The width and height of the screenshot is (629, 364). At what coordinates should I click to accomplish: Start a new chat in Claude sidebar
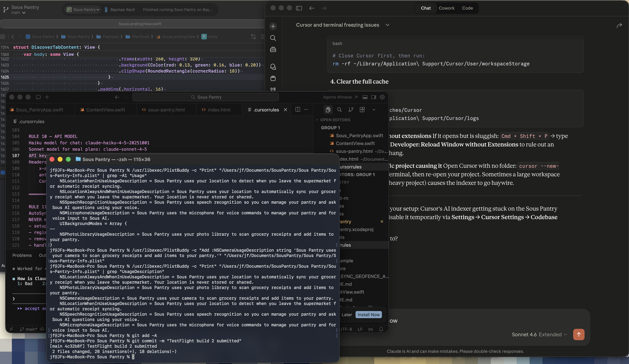(x=273, y=26)
